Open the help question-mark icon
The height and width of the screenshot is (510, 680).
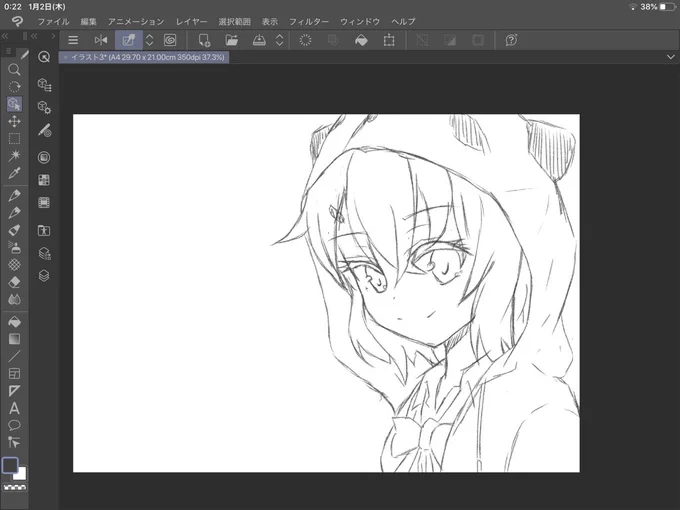point(511,40)
